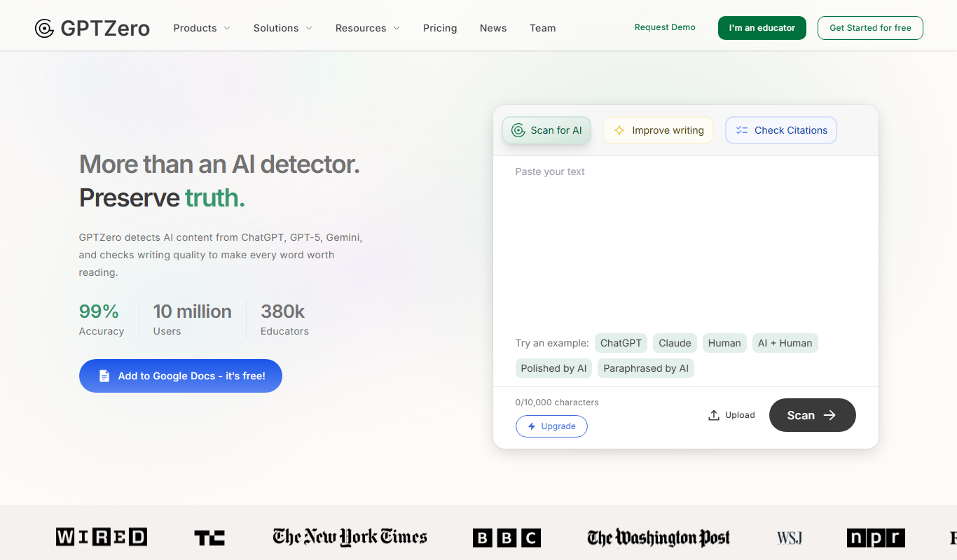Screen dimensions: 957x560
Task: Click the Paste your text field
Action: tap(686, 241)
